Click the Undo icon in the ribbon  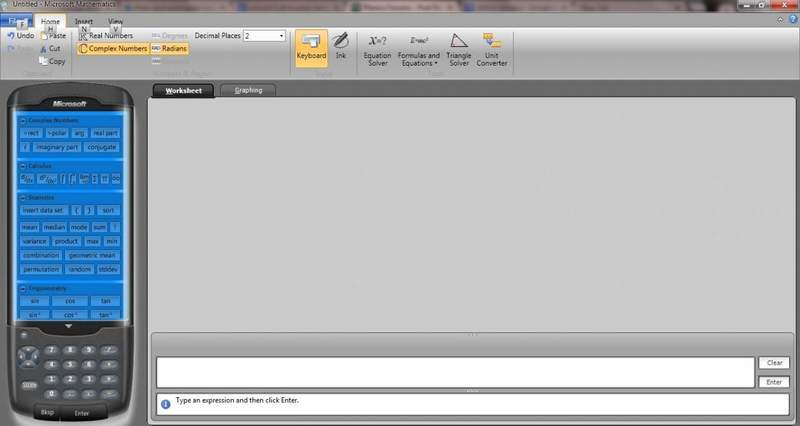pyautogui.click(x=11, y=36)
